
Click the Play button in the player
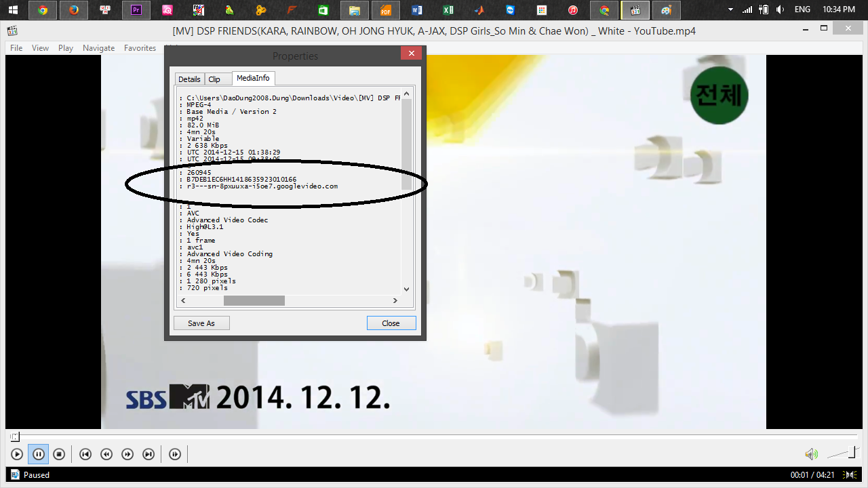17,454
